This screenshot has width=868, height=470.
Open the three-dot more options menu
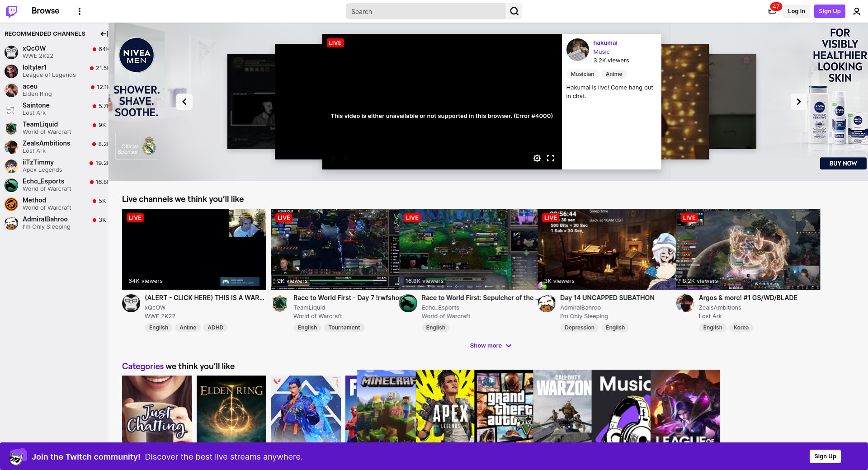click(x=80, y=11)
